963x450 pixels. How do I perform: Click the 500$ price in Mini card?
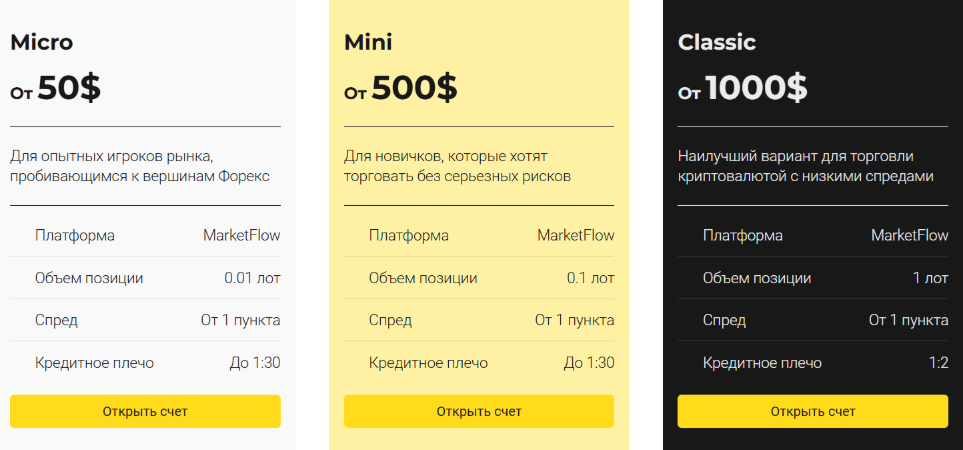click(x=414, y=89)
